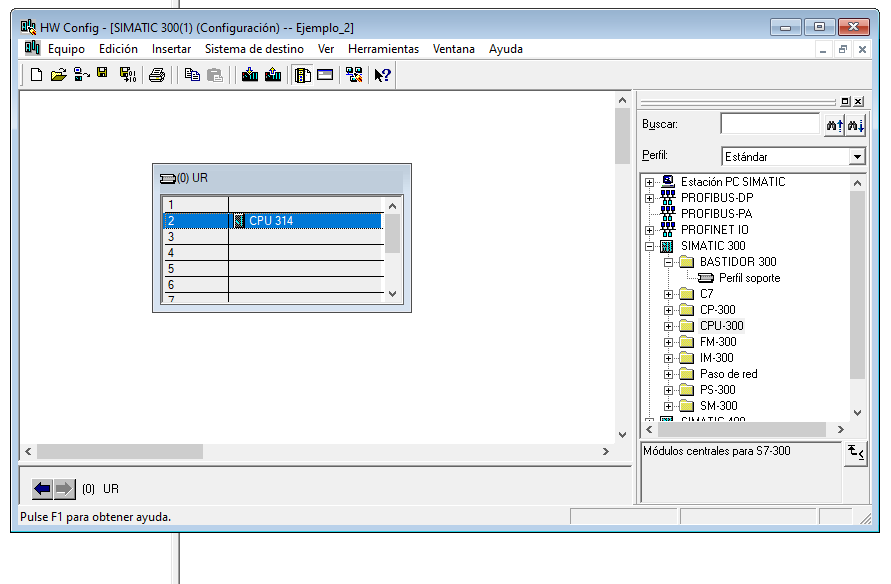Select PROFIBUS-PA in the catalog tree

click(x=717, y=214)
